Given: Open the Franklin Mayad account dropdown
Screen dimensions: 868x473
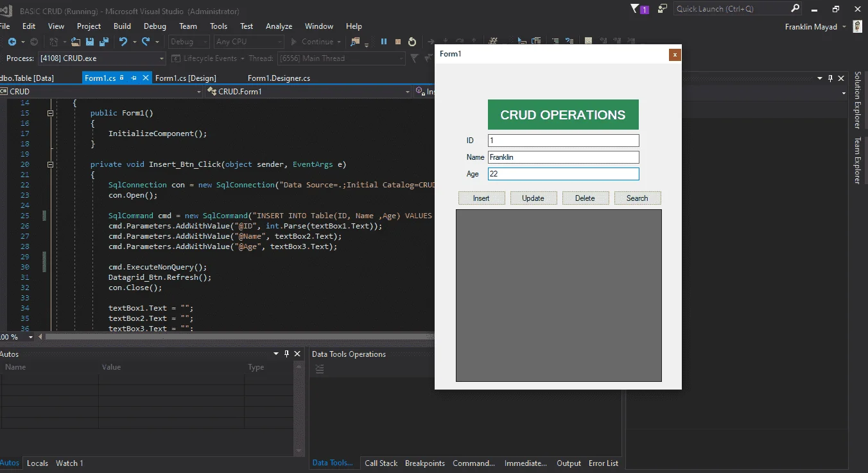Looking at the screenshot, I should 844,27.
